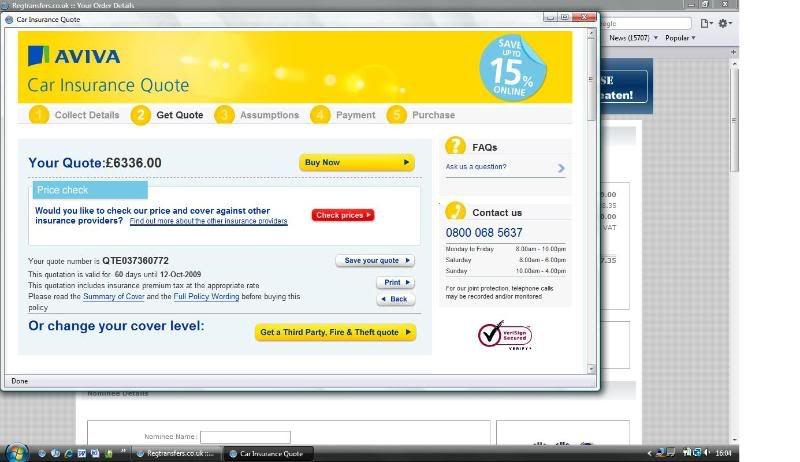Click the Word quick launch icon
The width and height of the screenshot is (800, 462).
82,453
